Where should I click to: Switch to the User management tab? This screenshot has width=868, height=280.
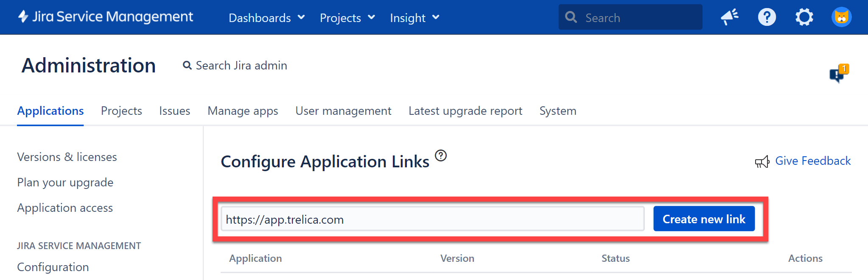coord(343,111)
